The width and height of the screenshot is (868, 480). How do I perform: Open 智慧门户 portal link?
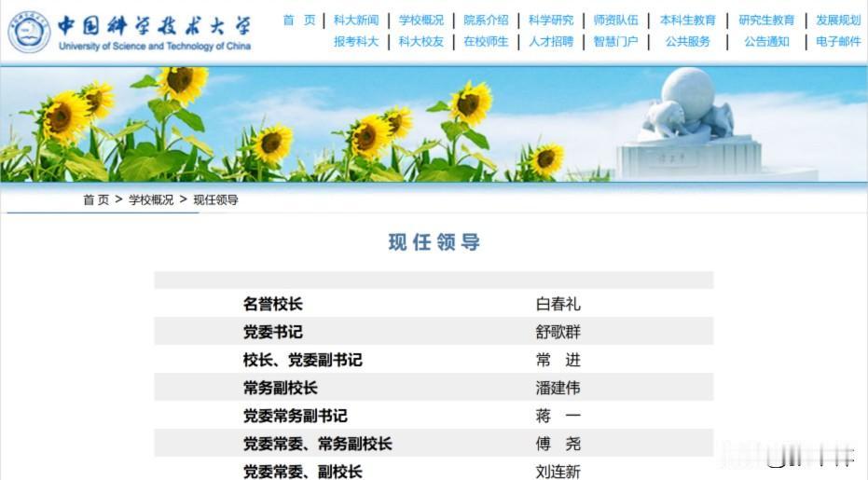tap(616, 42)
